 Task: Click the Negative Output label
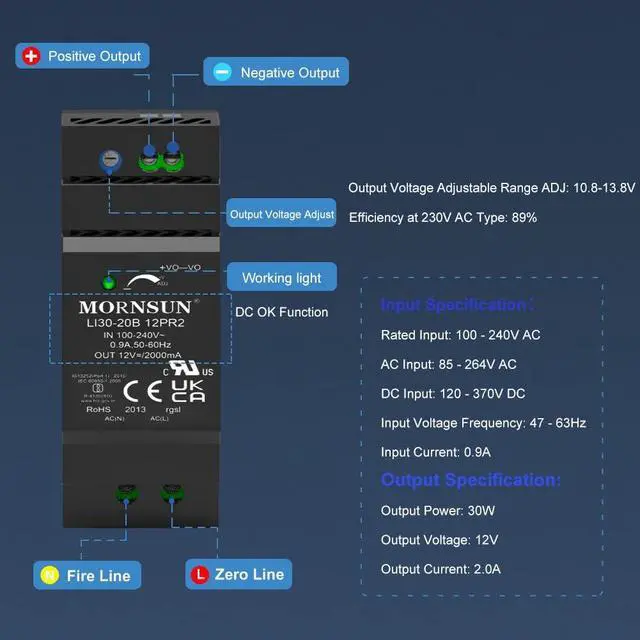coord(276,71)
